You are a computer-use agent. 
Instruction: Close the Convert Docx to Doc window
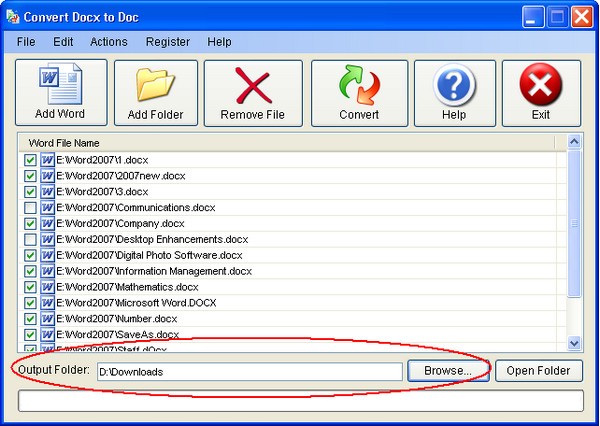(x=582, y=17)
